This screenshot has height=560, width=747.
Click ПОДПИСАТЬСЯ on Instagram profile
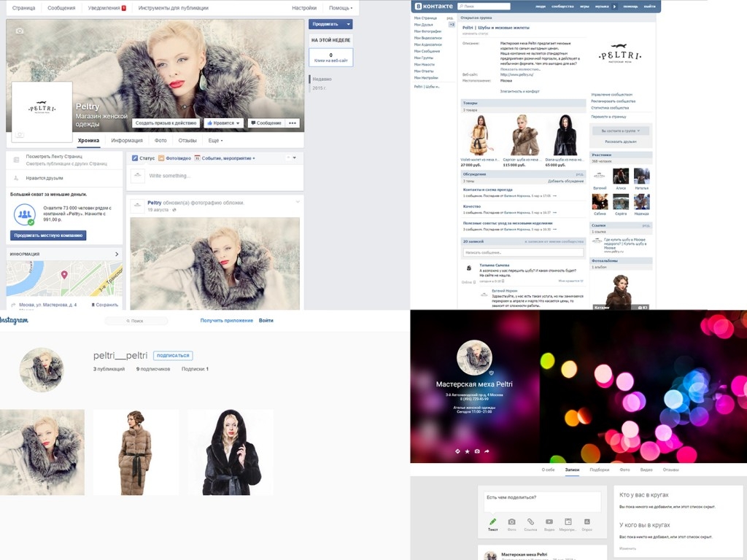[173, 355]
